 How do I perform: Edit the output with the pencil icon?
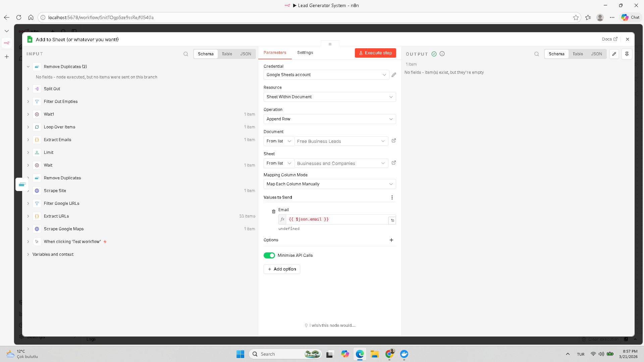point(614,54)
